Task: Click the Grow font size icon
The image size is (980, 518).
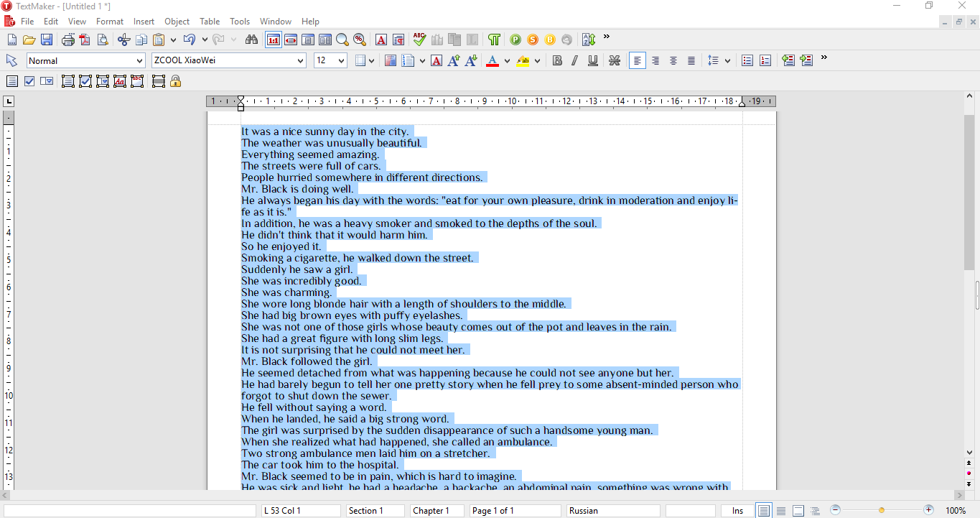Action: (454, 61)
